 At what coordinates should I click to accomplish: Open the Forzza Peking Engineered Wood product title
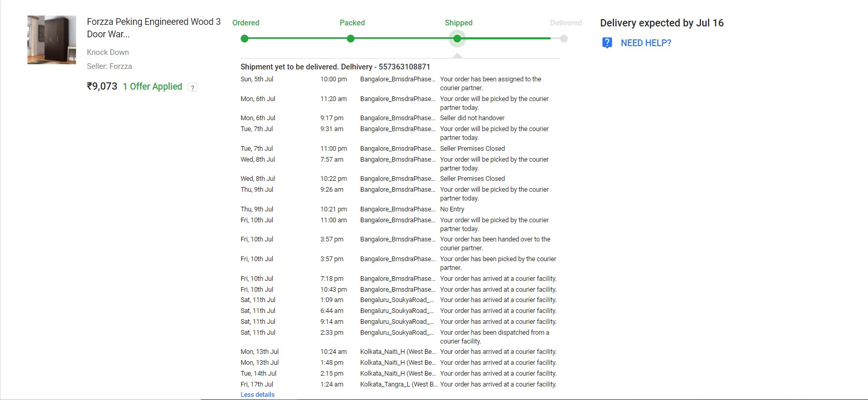pyautogui.click(x=153, y=28)
